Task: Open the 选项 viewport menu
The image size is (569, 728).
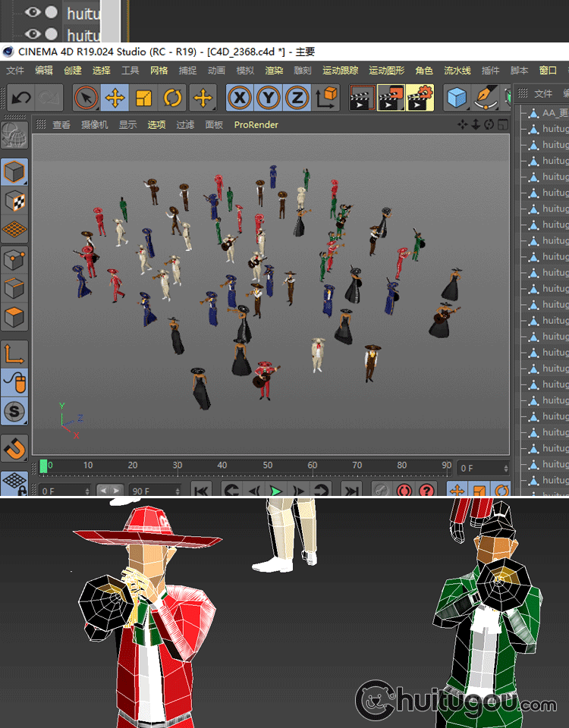Action: (x=156, y=124)
